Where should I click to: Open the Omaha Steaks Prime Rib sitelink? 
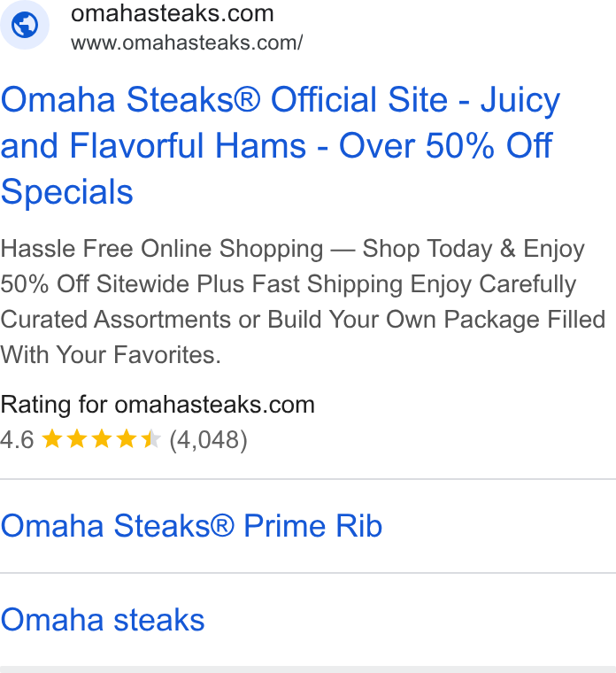191,525
